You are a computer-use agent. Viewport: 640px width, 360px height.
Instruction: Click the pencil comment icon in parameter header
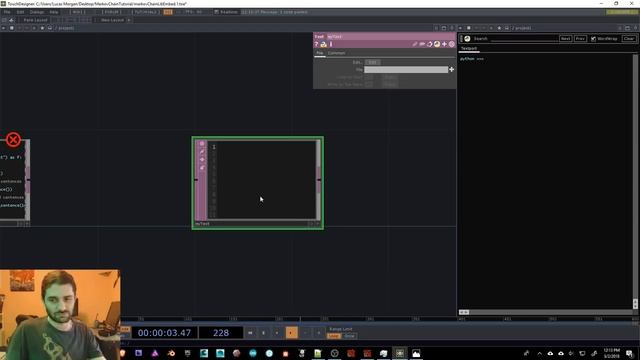(415, 44)
